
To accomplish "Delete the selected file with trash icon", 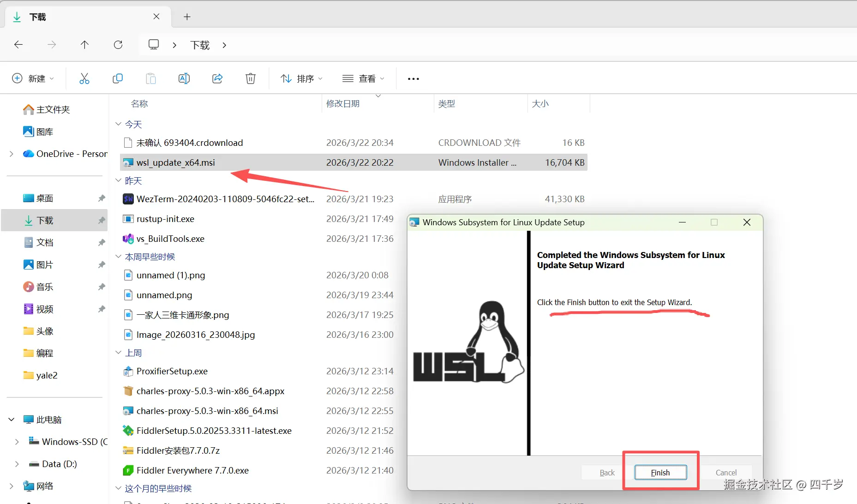I will [x=251, y=78].
